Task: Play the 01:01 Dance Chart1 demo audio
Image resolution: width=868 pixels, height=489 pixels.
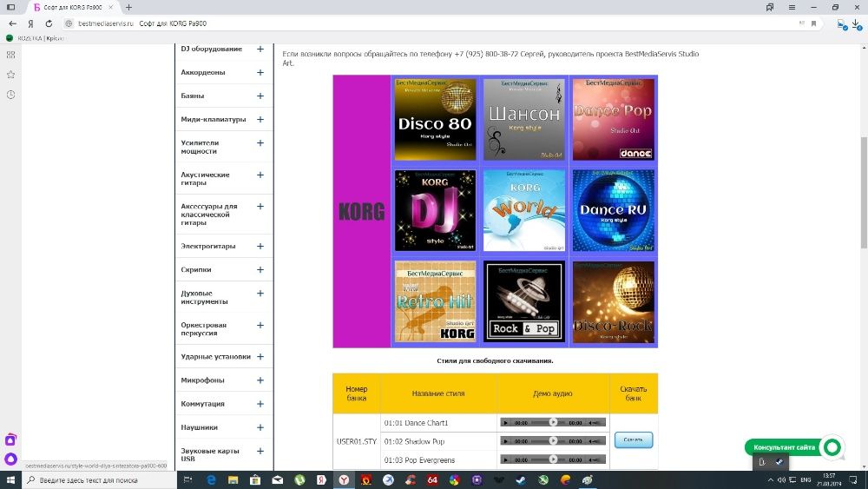Action: pos(505,422)
